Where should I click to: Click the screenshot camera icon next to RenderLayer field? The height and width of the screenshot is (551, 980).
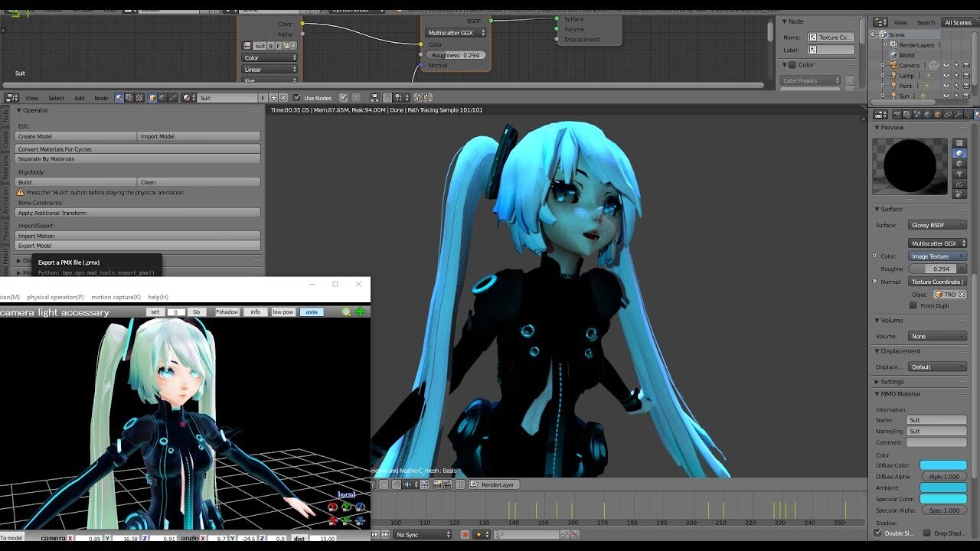(437, 484)
